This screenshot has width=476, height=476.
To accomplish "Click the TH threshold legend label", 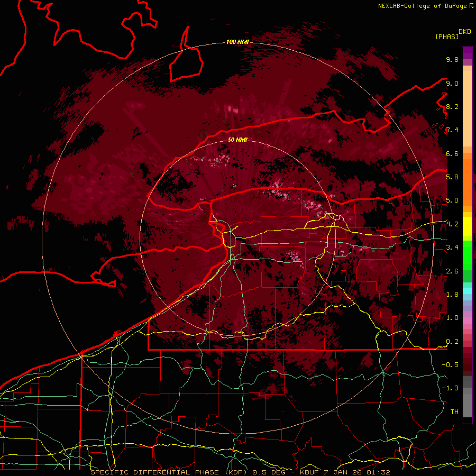I will click(454, 412).
